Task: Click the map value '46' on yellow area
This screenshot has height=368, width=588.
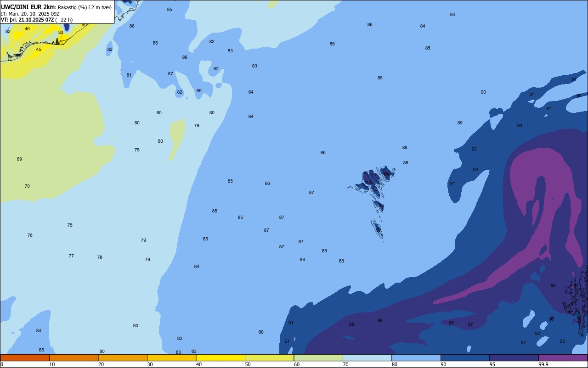Action: 27,29
